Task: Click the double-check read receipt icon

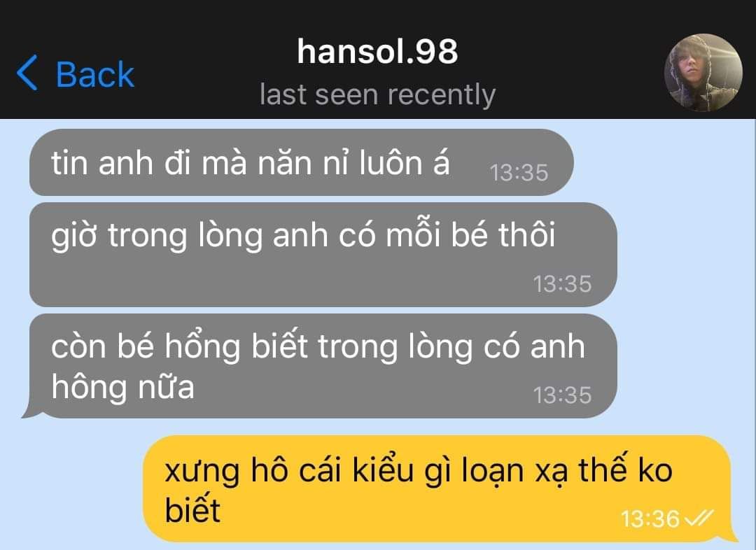Action: coord(699,519)
